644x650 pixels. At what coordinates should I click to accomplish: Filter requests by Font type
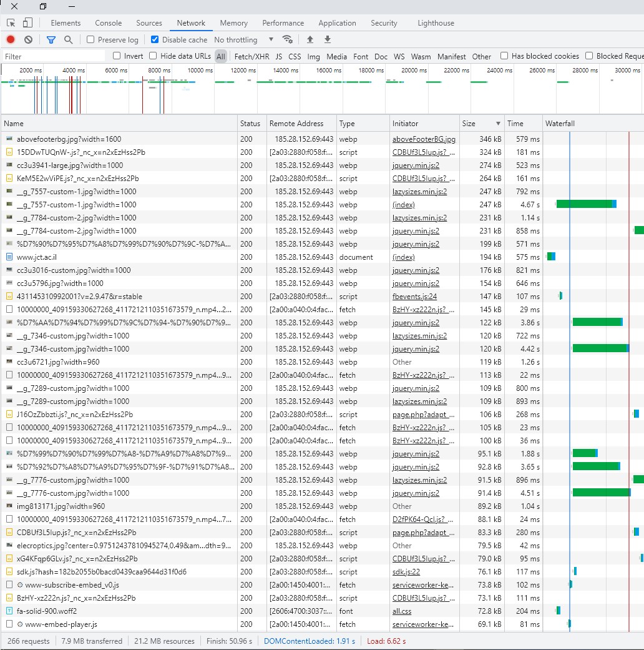tap(361, 56)
